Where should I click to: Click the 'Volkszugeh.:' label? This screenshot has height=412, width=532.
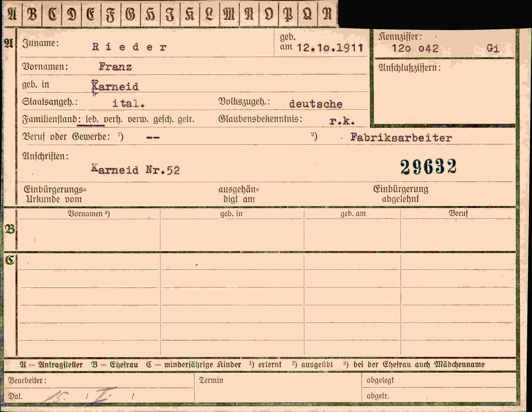point(244,102)
